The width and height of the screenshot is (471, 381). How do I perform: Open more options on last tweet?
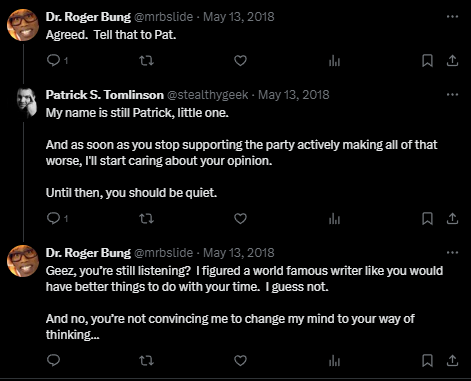pyautogui.click(x=452, y=252)
